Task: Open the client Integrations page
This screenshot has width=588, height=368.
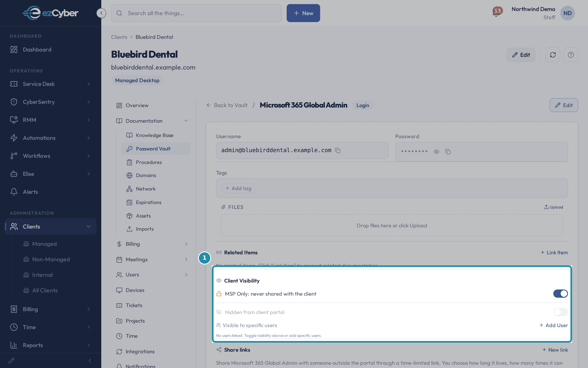Action: 153,351
